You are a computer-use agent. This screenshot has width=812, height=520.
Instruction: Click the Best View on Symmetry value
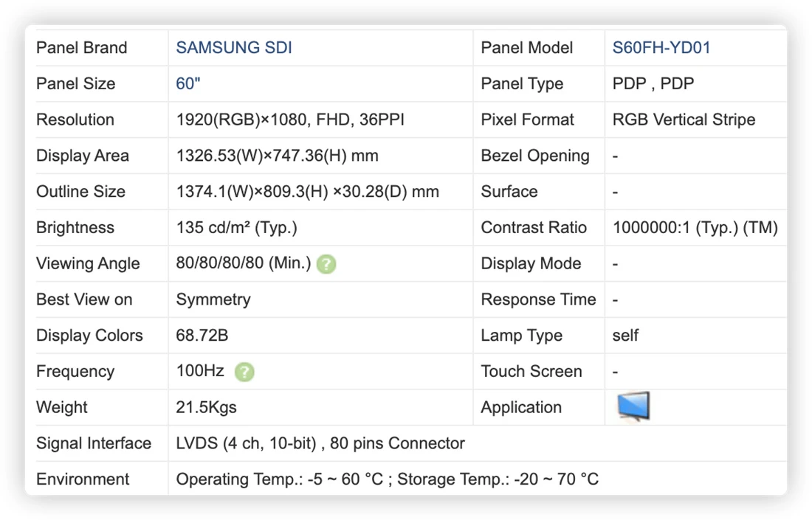coord(213,299)
